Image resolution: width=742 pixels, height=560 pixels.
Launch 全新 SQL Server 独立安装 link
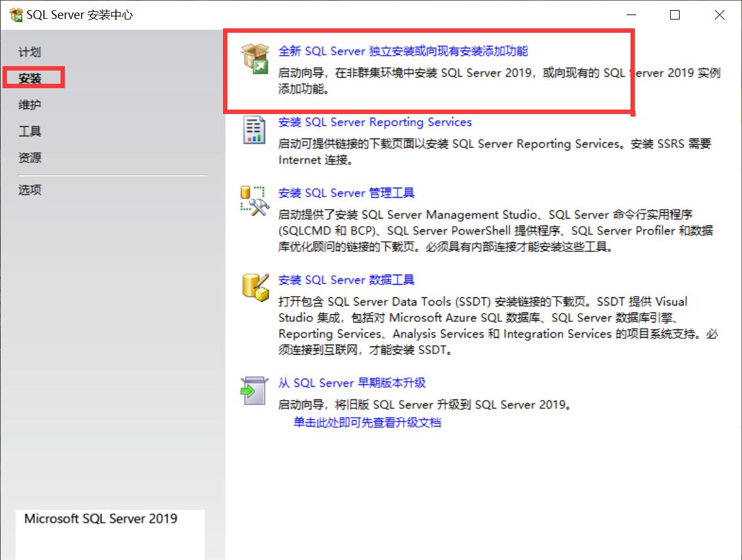coord(402,51)
